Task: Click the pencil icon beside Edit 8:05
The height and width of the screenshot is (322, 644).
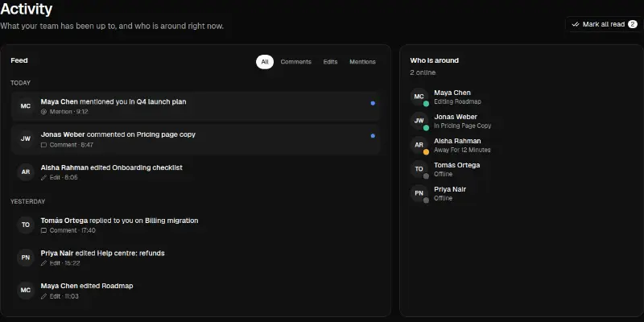Action: (x=44, y=178)
